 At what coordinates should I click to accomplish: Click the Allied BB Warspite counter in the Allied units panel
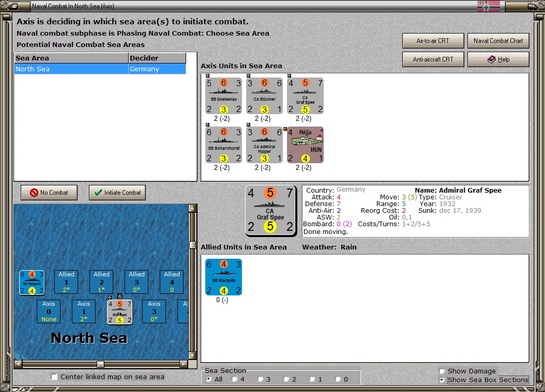coord(223,277)
